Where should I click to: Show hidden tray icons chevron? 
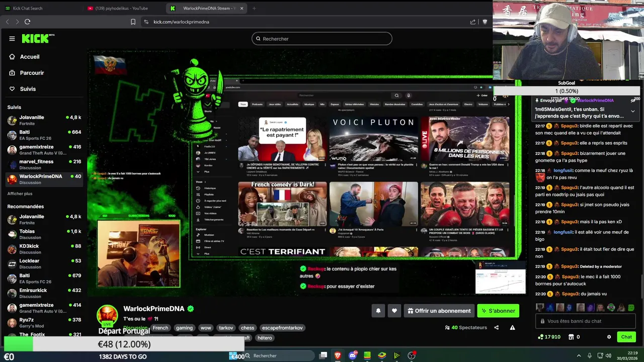pos(579,355)
